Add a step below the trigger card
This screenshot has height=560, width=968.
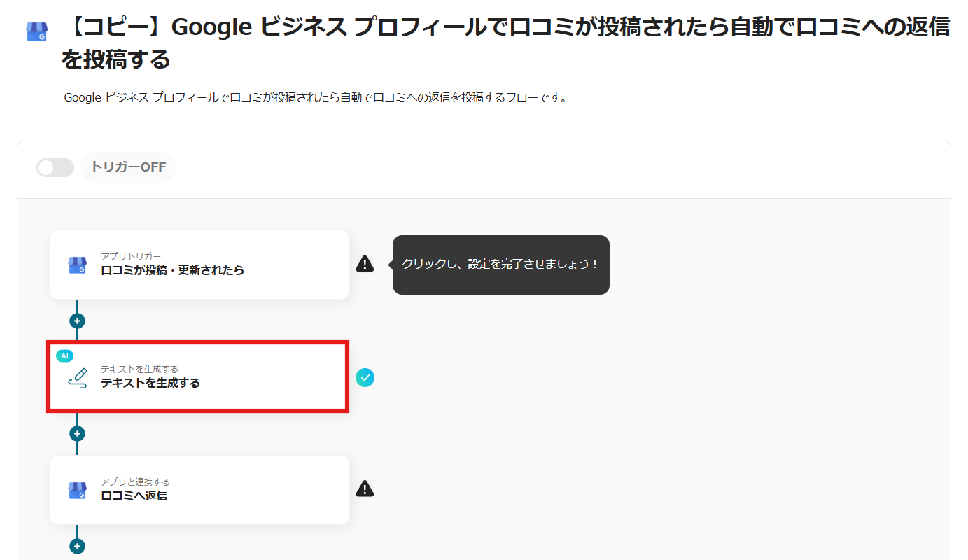77,321
